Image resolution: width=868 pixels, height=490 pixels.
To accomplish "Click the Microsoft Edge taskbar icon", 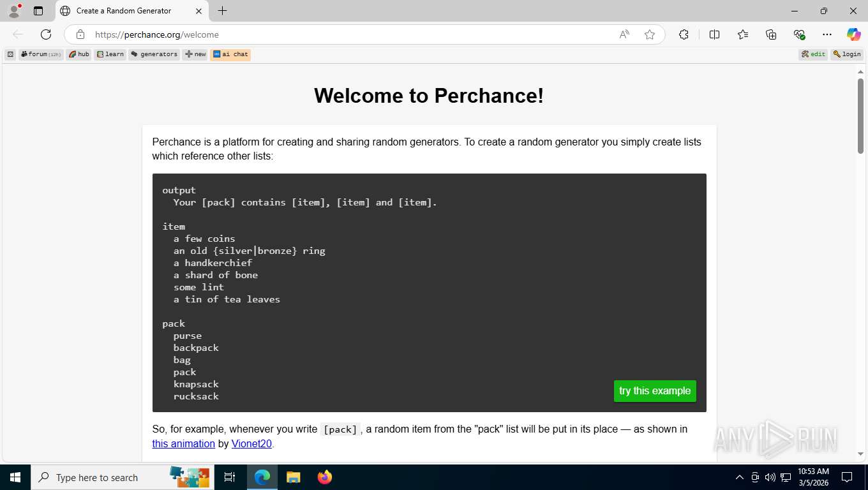I will (262, 477).
